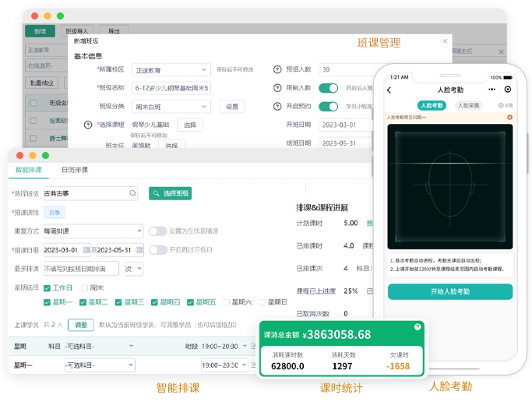Viewport: 532px width, 402px height.
Task: Open calendar picker for end date 2023-05-31
Action: pos(139,250)
